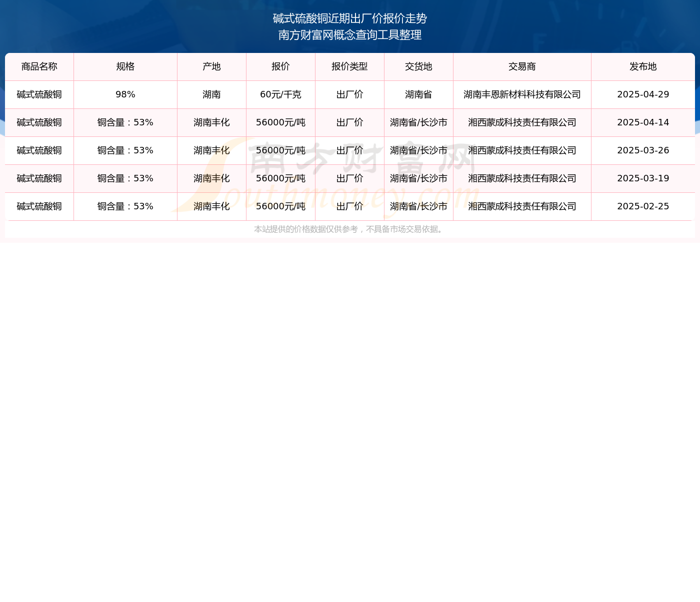The width and height of the screenshot is (700, 602).
Task: Click the 交易商 column header
Action: 522,66
